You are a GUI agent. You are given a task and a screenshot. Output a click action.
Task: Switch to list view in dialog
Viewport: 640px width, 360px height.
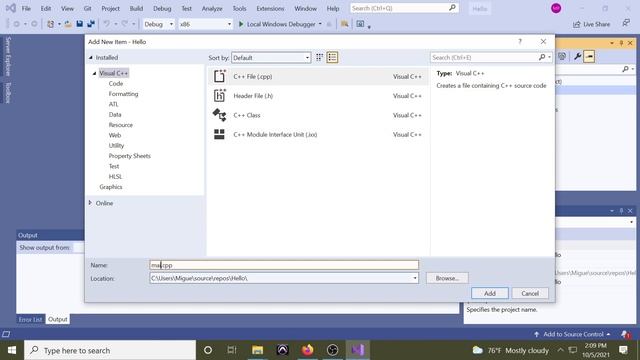point(332,58)
